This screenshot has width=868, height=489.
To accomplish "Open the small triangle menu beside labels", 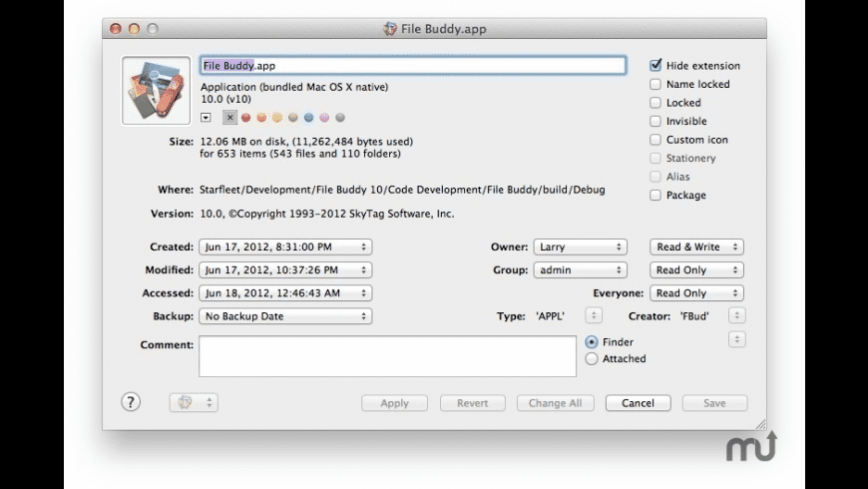I will (206, 118).
